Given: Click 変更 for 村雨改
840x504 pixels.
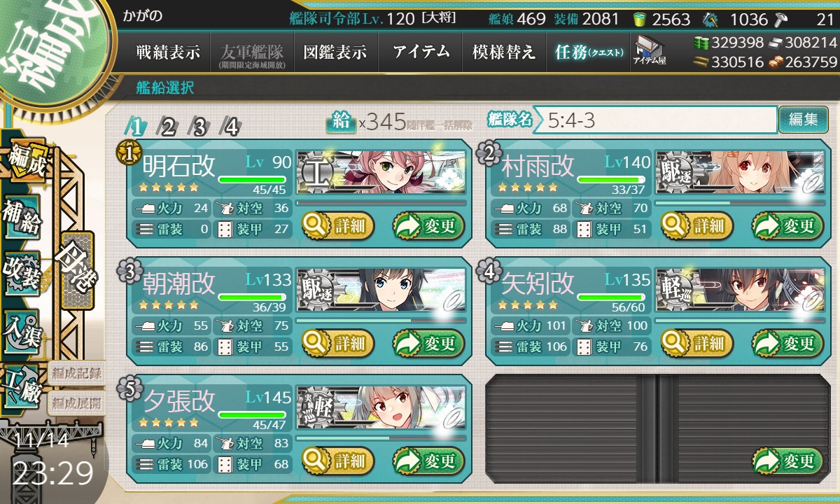Looking at the screenshot, I should (787, 225).
